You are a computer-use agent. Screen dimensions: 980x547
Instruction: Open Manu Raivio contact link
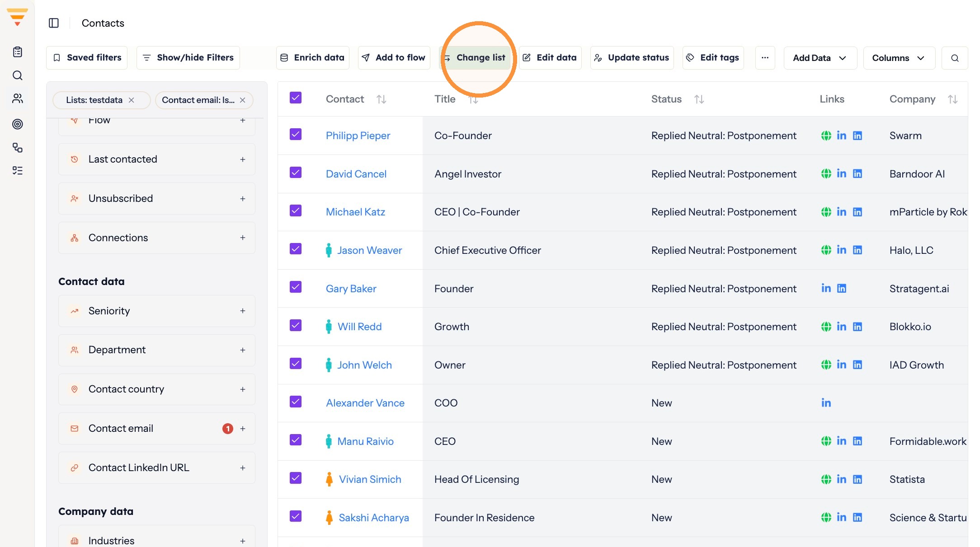(365, 441)
